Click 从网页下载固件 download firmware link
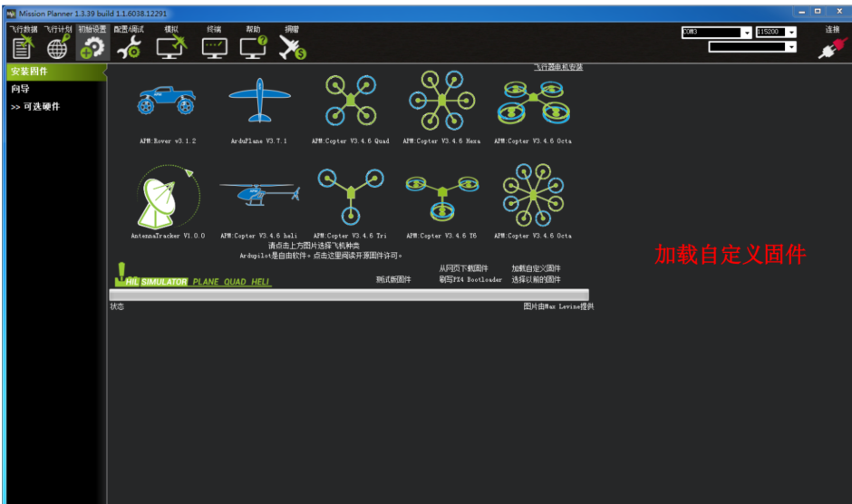The width and height of the screenshot is (852, 504). (463, 268)
